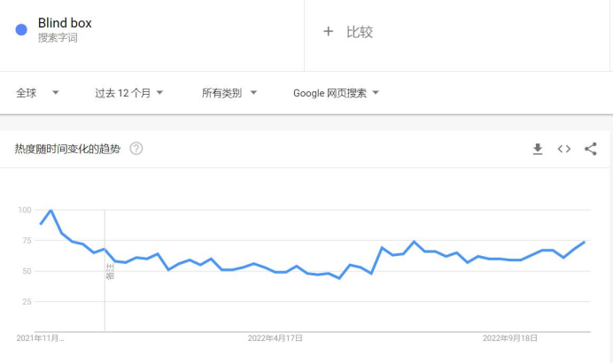Click the embed code icon

click(563, 149)
